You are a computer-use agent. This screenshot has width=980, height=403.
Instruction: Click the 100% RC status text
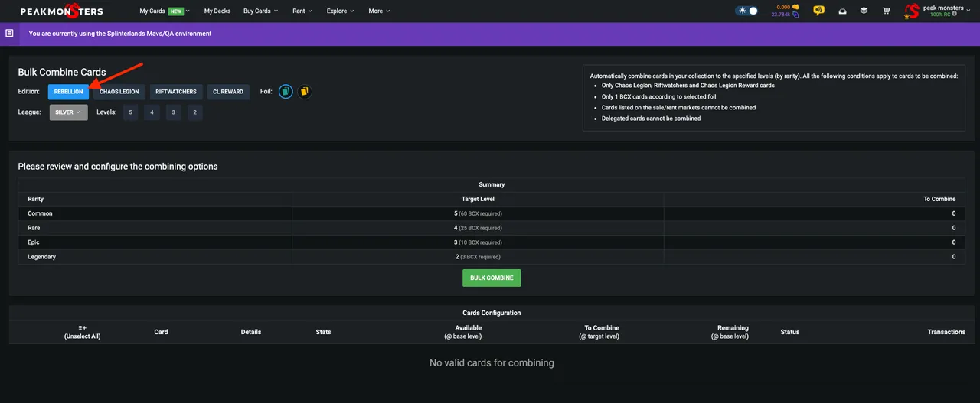(939, 15)
